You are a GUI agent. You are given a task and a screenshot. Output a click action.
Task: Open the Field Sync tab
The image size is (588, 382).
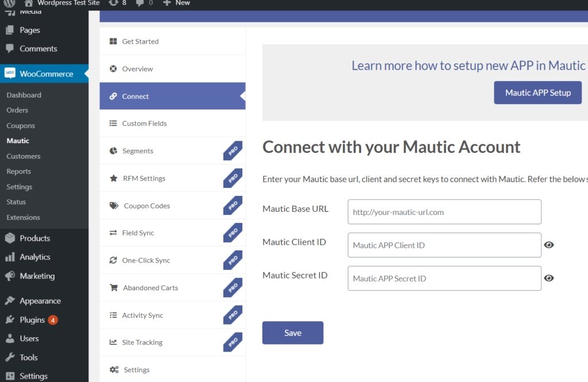pos(172,233)
